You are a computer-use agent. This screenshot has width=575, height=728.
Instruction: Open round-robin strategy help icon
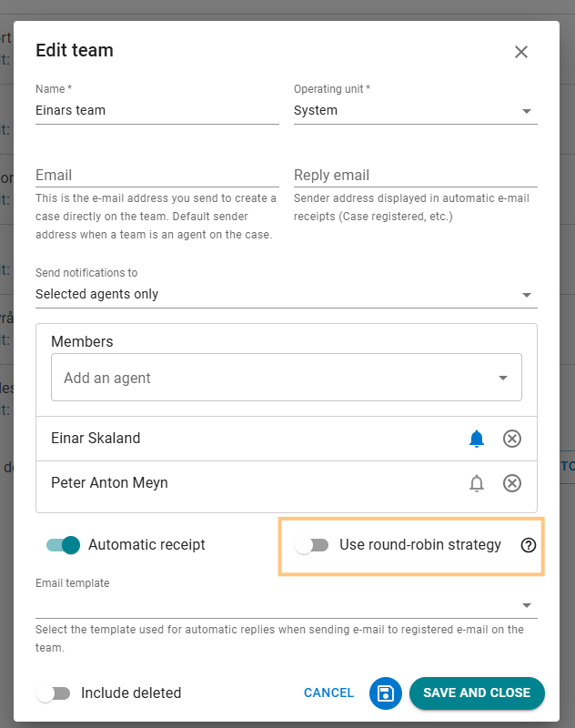(528, 544)
